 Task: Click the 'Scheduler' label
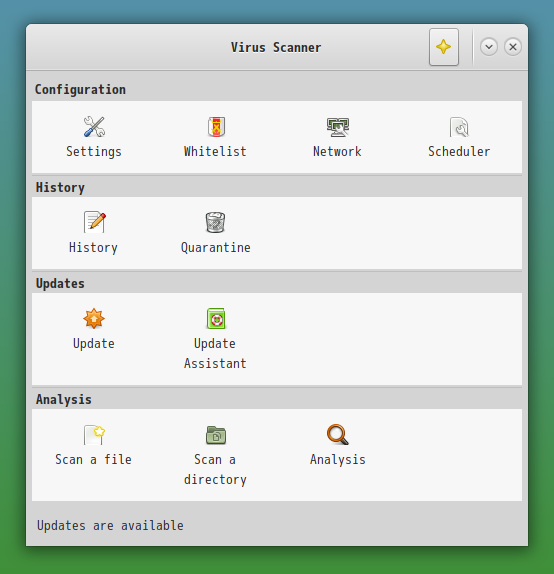459,151
